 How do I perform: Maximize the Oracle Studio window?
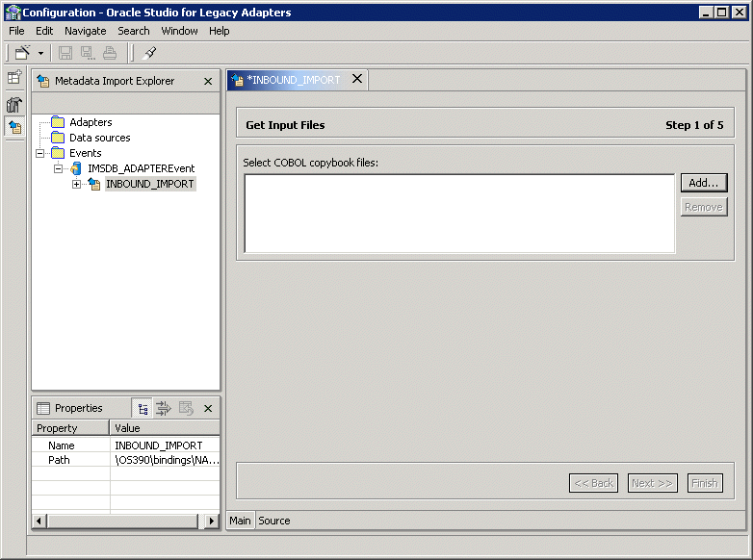pyautogui.click(x=722, y=13)
